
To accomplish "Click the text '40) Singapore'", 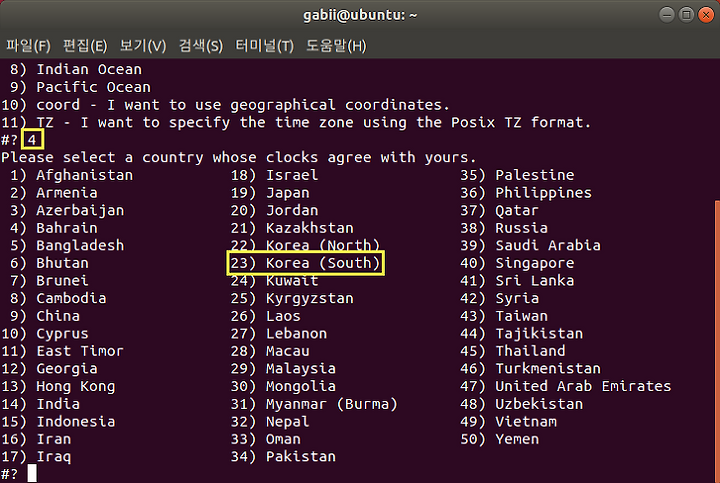I will [x=518, y=263].
